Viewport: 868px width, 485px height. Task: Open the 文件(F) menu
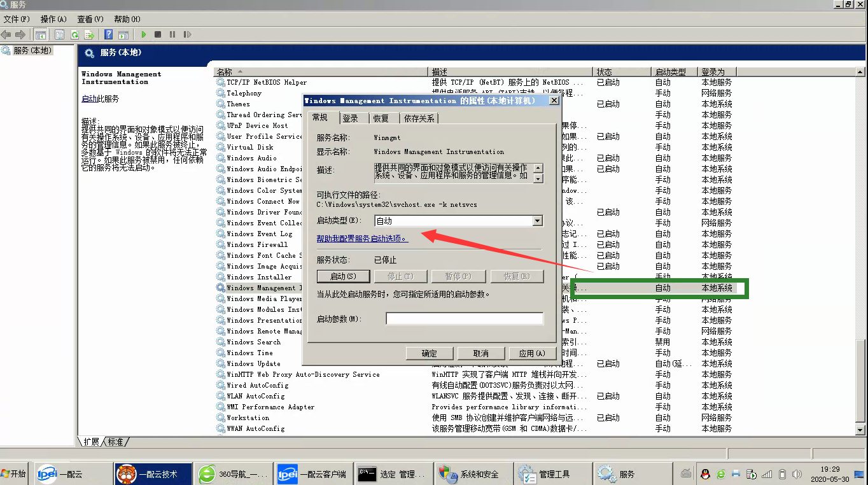coord(17,19)
